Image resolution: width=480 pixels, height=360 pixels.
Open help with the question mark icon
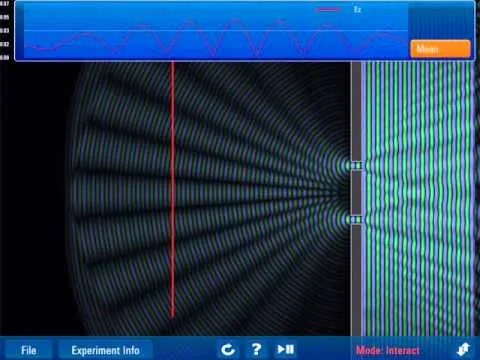point(256,349)
